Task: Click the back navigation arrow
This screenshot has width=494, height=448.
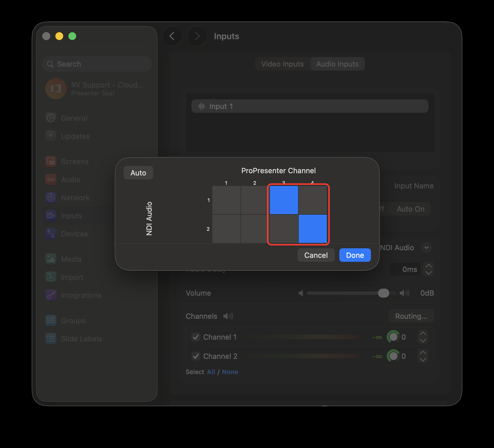Action: tap(172, 36)
